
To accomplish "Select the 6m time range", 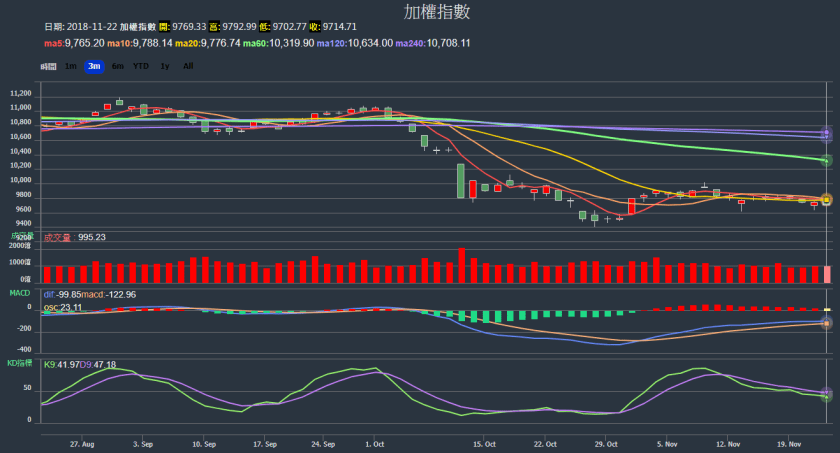I will [118, 66].
